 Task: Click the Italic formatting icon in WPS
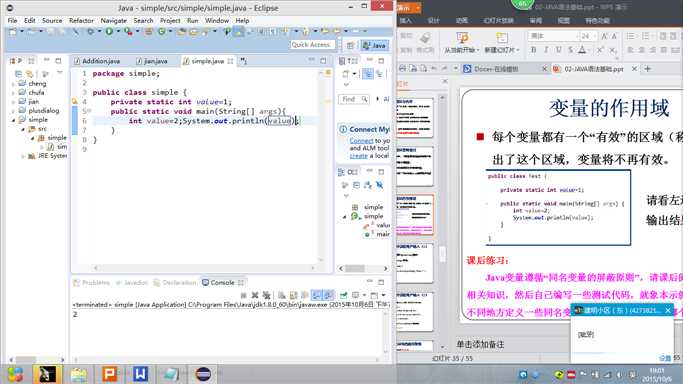pyautogui.click(x=546, y=50)
